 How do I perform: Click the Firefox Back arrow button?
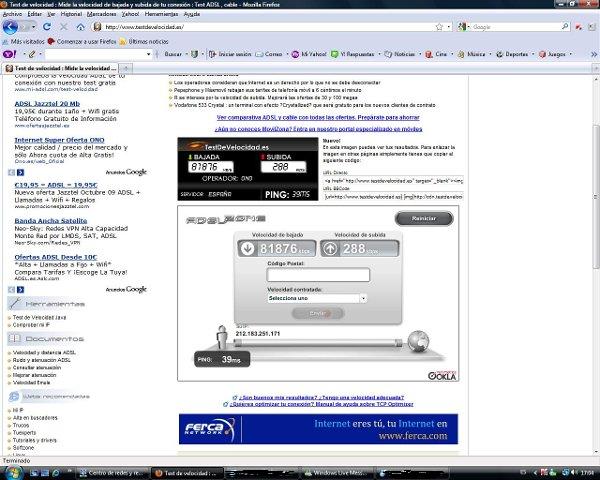click(10, 27)
